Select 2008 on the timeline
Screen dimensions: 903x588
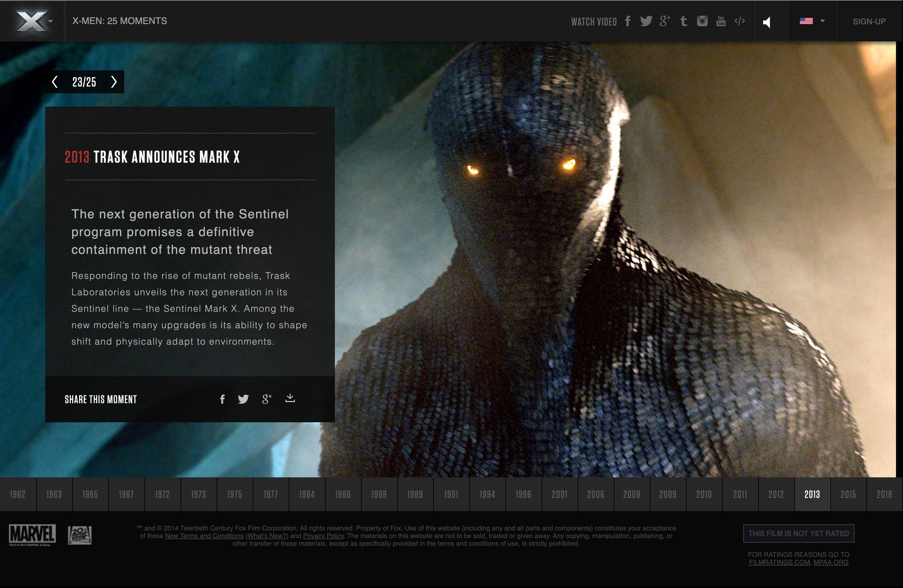(x=632, y=495)
